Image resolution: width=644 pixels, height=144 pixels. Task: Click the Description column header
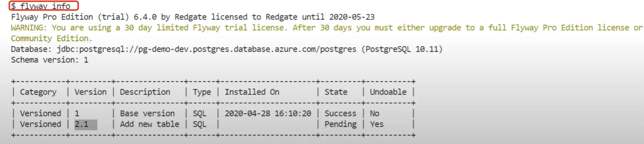145,92
